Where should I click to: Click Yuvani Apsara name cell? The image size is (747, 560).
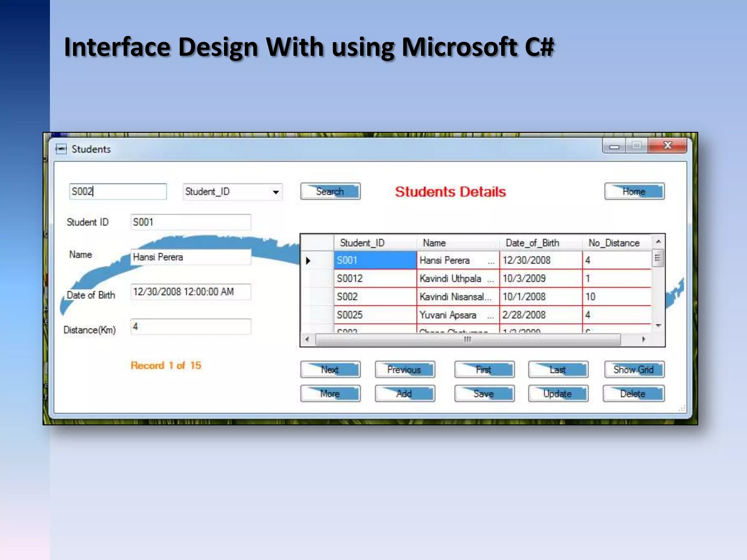coord(458,315)
